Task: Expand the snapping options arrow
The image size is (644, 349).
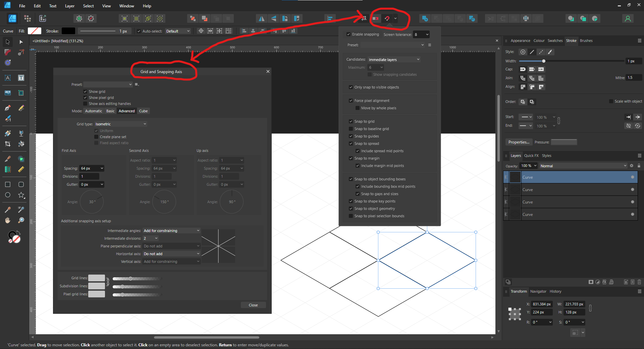Action: (x=396, y=18)
